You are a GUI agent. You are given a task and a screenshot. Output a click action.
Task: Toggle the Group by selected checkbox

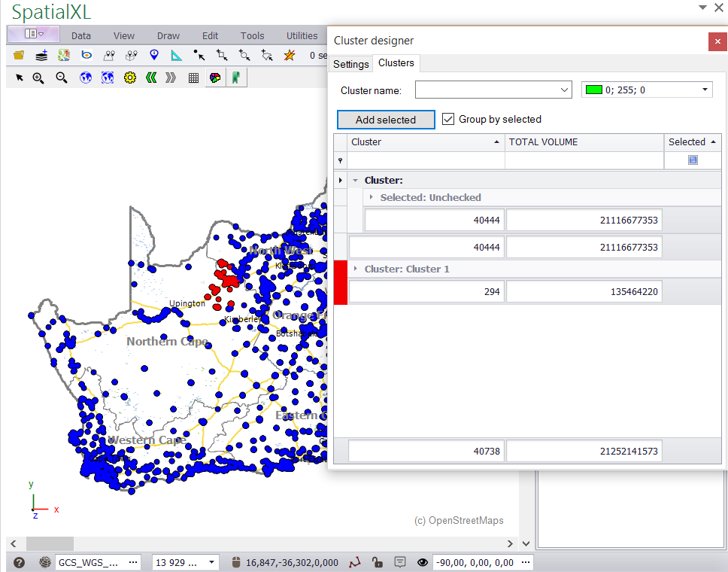click(x=449, y=119)
